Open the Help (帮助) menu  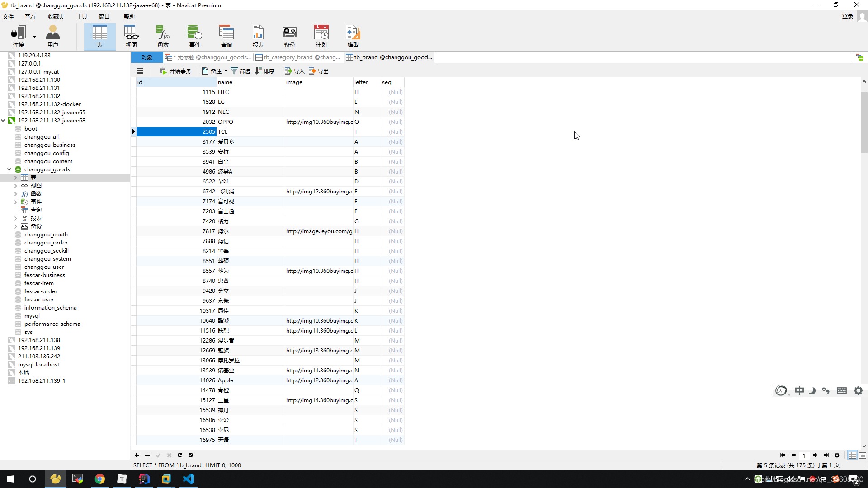[x=129, y=16]
